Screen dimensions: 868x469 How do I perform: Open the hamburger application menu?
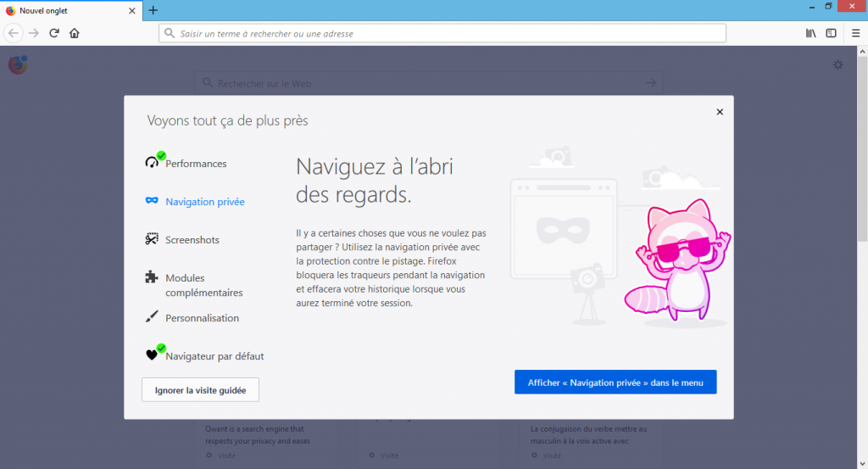[x=856, y=33]
